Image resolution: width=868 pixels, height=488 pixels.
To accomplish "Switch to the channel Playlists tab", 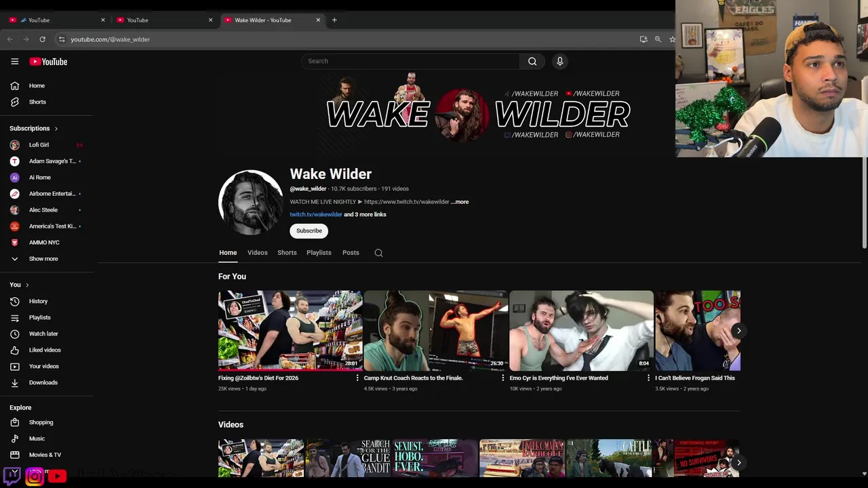I will (319, 253).
